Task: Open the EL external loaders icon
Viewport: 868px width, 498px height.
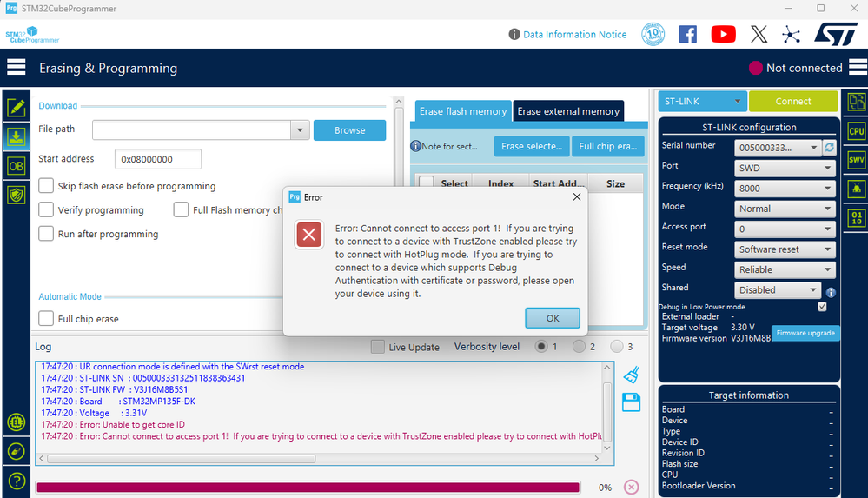Action: pos(17,422)
